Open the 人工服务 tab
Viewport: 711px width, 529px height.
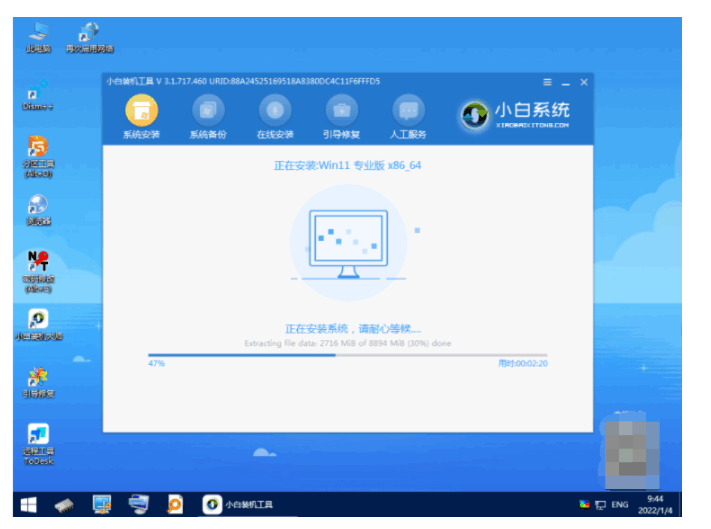click(408, 117)
